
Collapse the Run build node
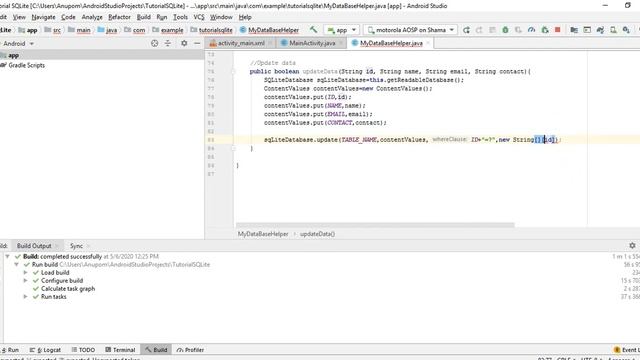[x=16, y=264]
